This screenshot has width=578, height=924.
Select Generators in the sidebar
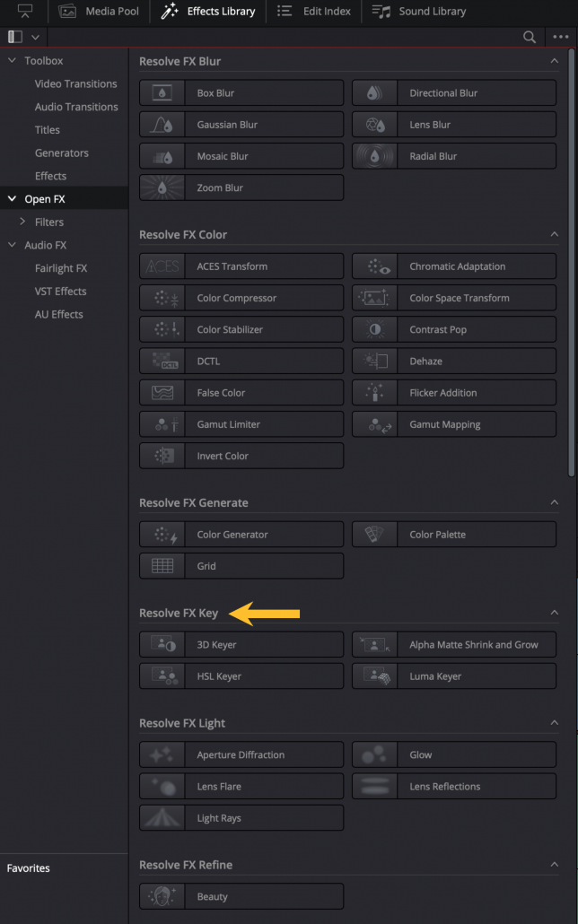click(61, 153)
